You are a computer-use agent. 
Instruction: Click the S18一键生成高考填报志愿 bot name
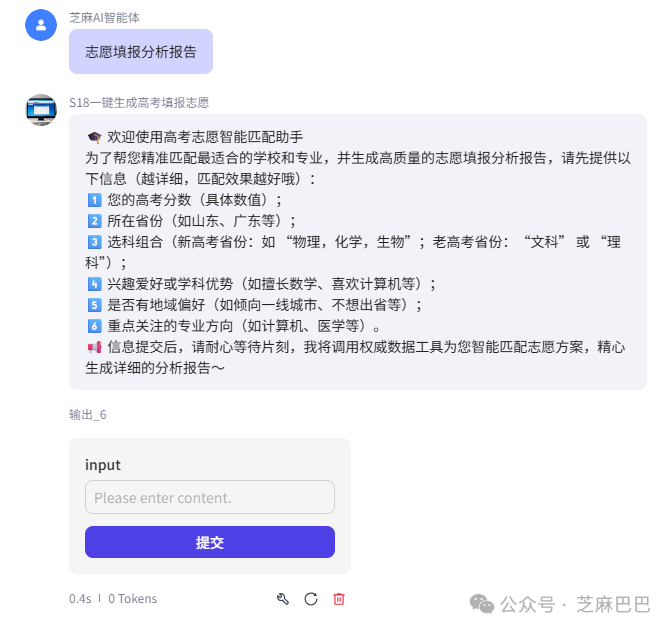139,103
